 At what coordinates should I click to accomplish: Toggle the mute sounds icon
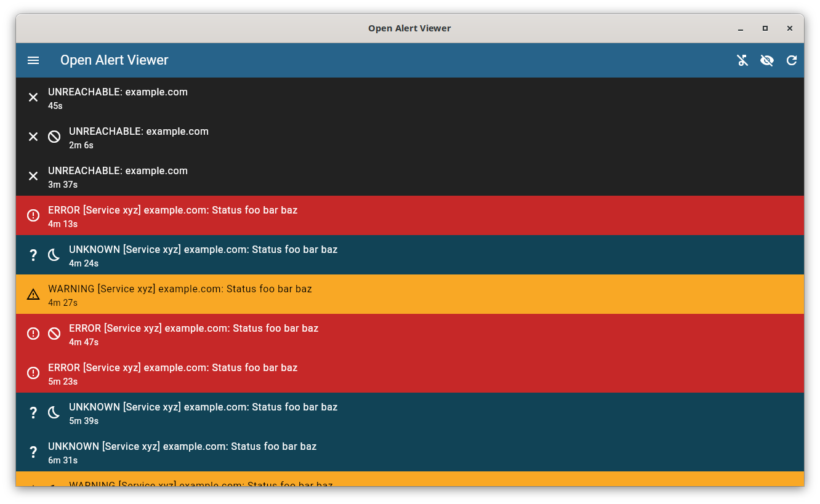(742, 60)
